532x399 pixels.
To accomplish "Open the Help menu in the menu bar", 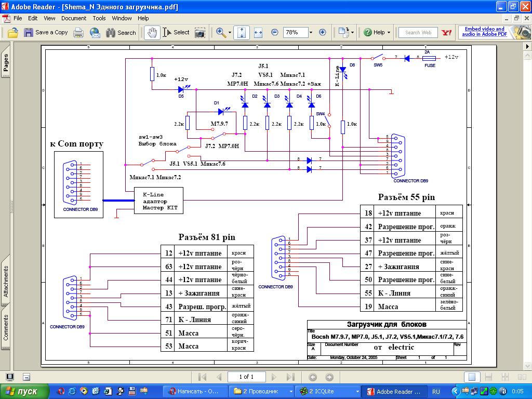I will [143, 18].
